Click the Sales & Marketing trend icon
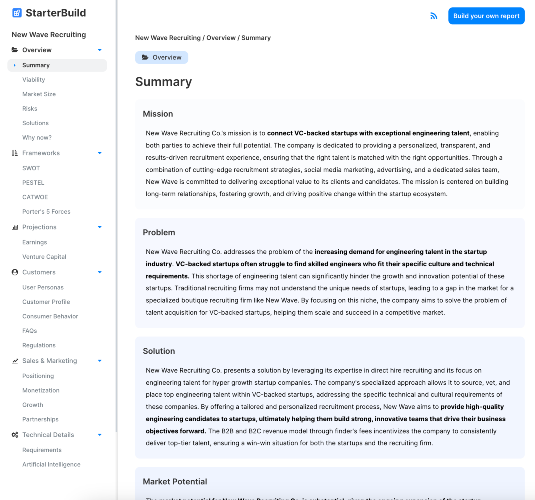This screenshot has height=500, width=535. [15, 361]
